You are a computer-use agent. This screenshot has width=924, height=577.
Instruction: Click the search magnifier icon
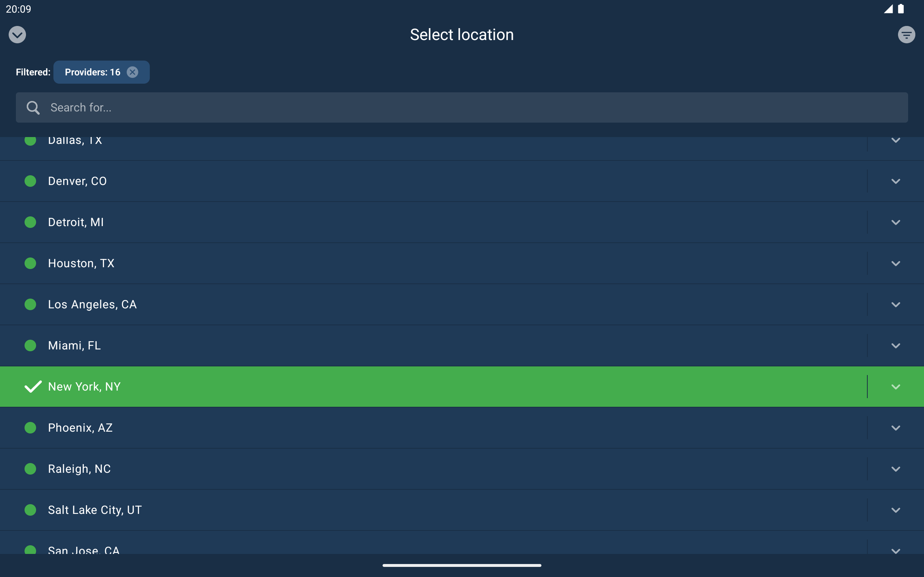(x=33, y=107)
